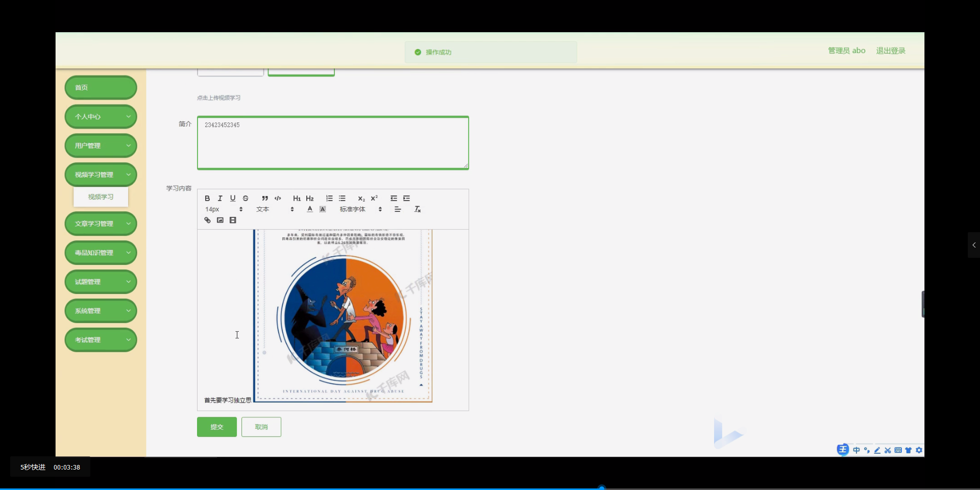Apply subscript formatting
980x490 pixels.
pos(361,198)
